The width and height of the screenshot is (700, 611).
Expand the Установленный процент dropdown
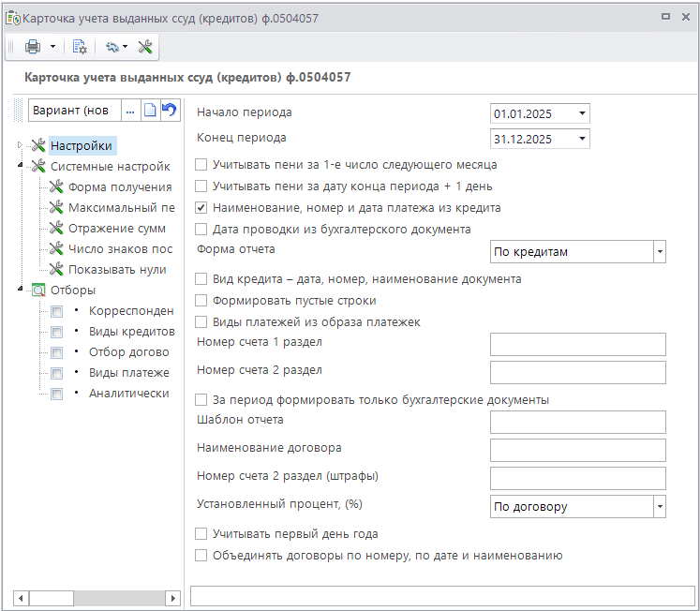tap(659, 507)
